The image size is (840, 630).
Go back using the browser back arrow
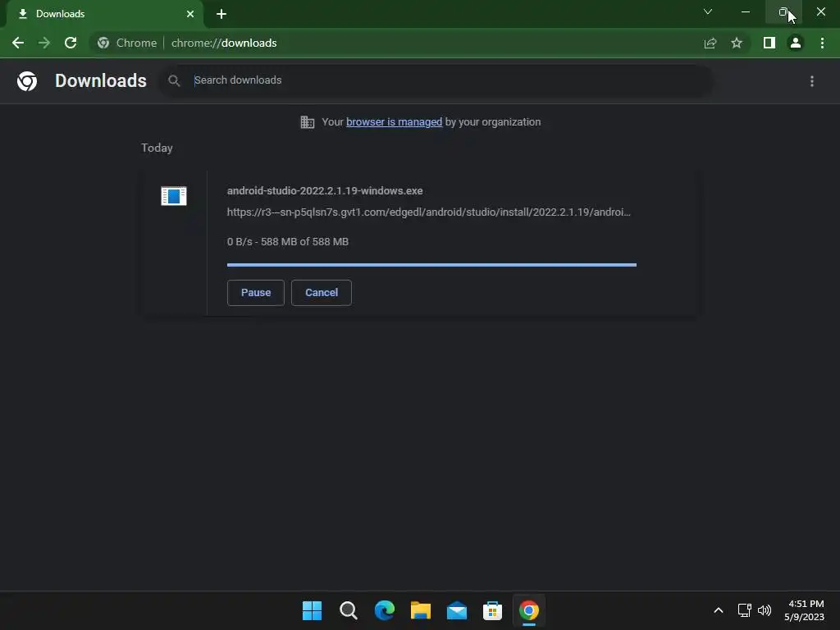pos(18,43)
